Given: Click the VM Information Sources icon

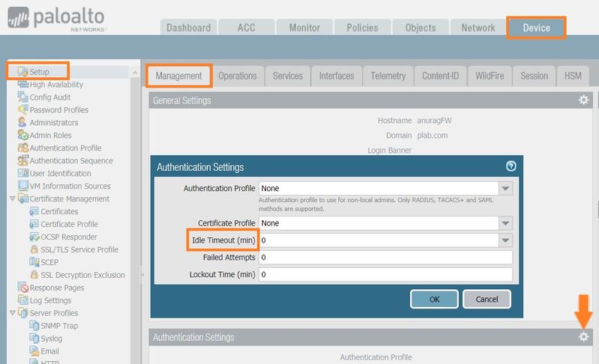Looking at the screenshot, I should click(x=23, y=186).
